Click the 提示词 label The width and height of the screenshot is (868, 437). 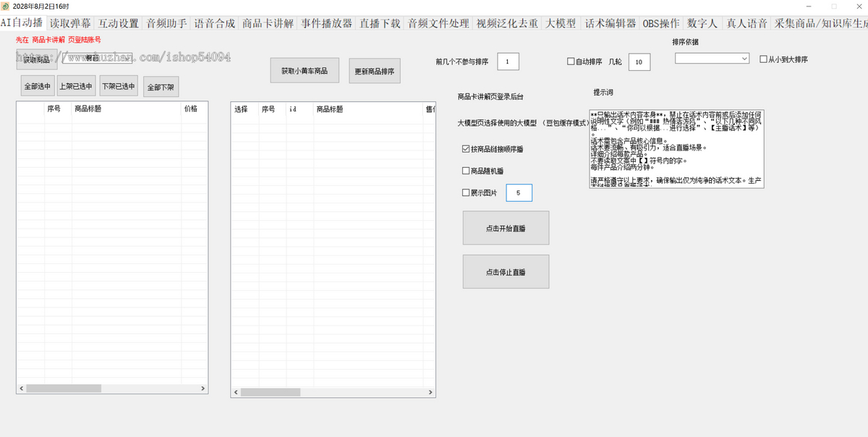(x=604, y=93)
